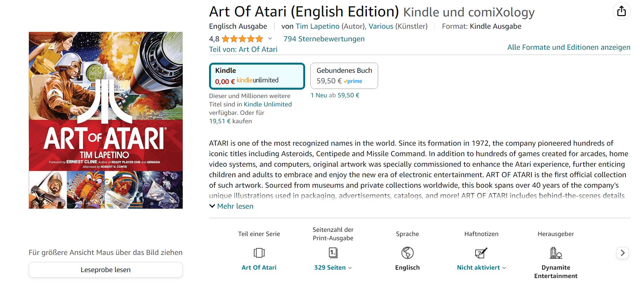Click the globe language icon

click(x=407, y=252)
